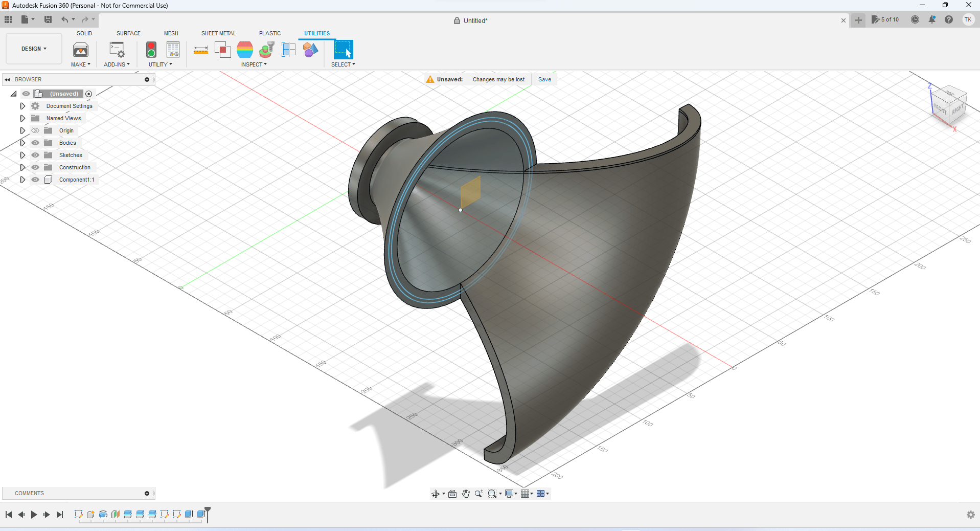
Task: Hide the Bodies folder
Action: (35, 143)
